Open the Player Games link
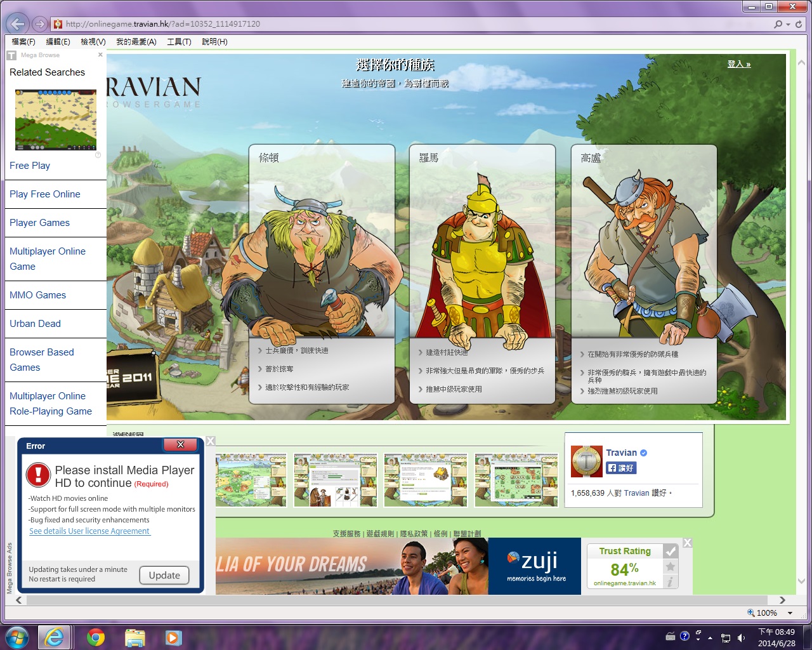 (39, 223)
